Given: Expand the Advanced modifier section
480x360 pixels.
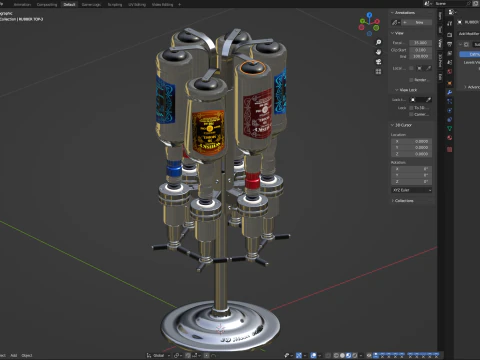Looking at the screenshot, I should [x=465, y=87].
